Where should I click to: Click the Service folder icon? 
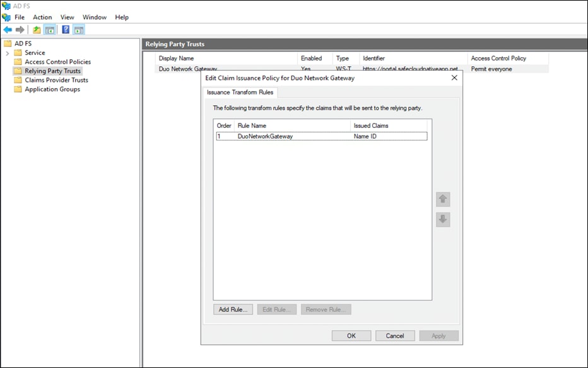point(18,52)
